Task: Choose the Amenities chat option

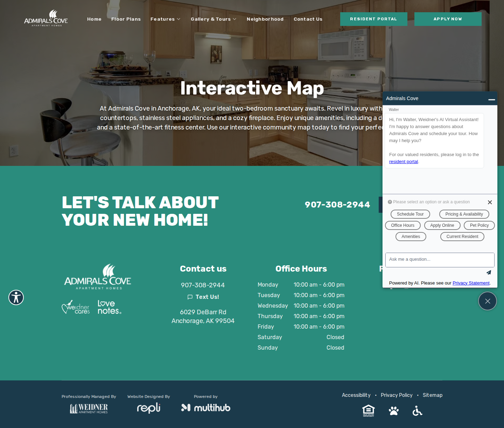Action: [x=411, y=237]
